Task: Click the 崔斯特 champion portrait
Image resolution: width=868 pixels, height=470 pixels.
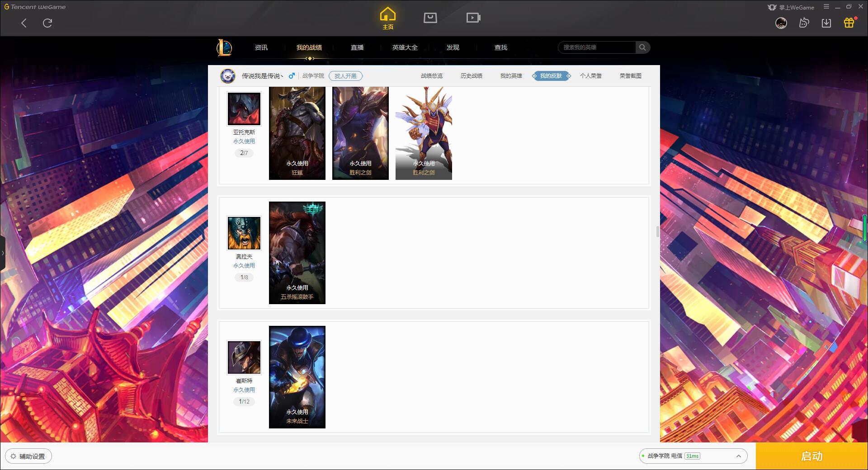Action: (244, 357)
